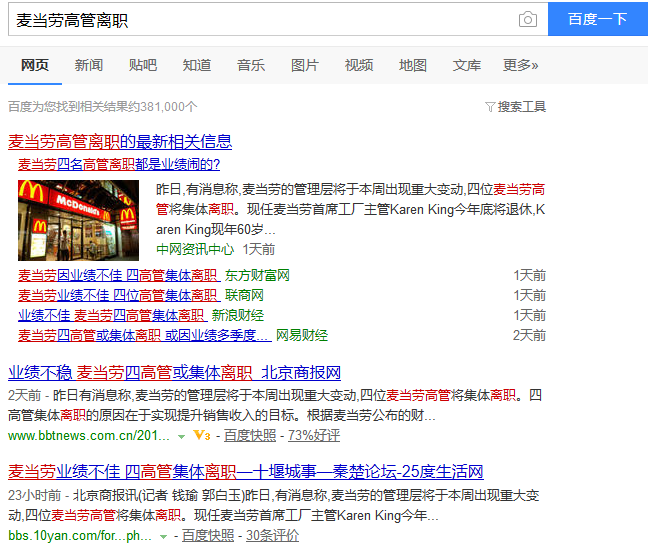The width and height of the screenshot is (648, 544).
Task: Open the 视频 tab
Action: [359, 65]
